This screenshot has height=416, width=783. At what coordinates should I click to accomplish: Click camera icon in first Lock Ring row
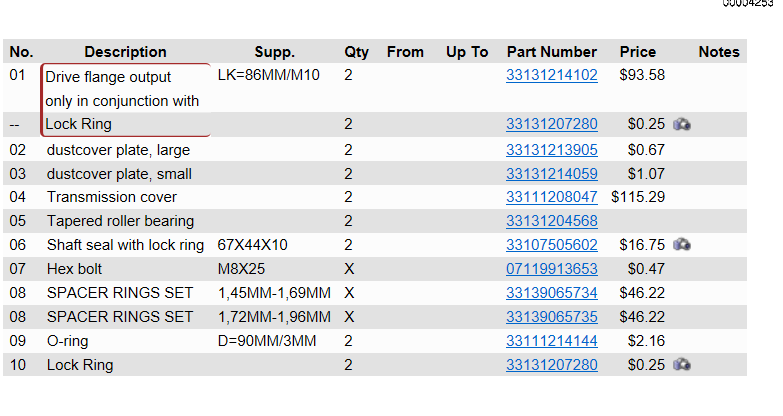point(682,124)
